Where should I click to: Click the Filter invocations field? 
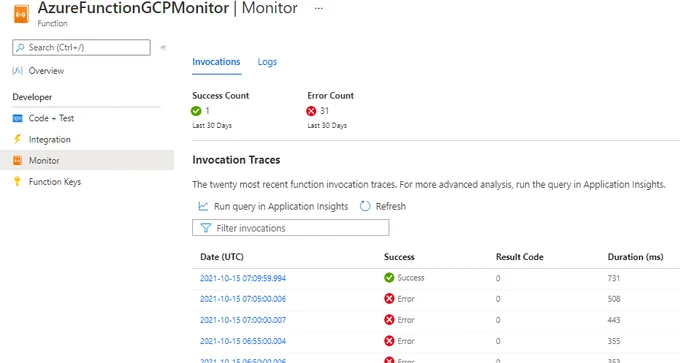click(x=291, y=228)
